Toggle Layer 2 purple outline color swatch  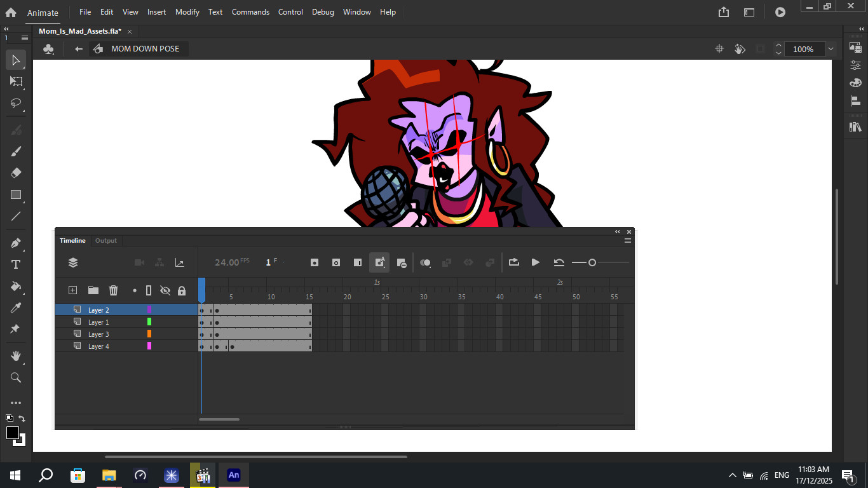pos(149,310)
